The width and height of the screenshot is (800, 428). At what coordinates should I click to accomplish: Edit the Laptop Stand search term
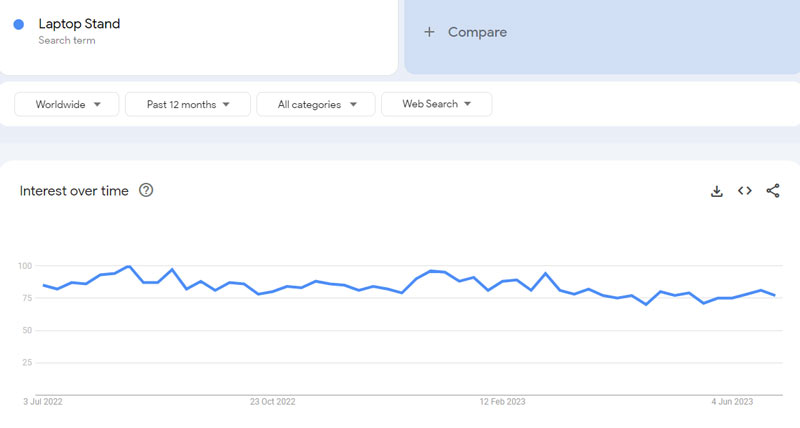point(79,23)
